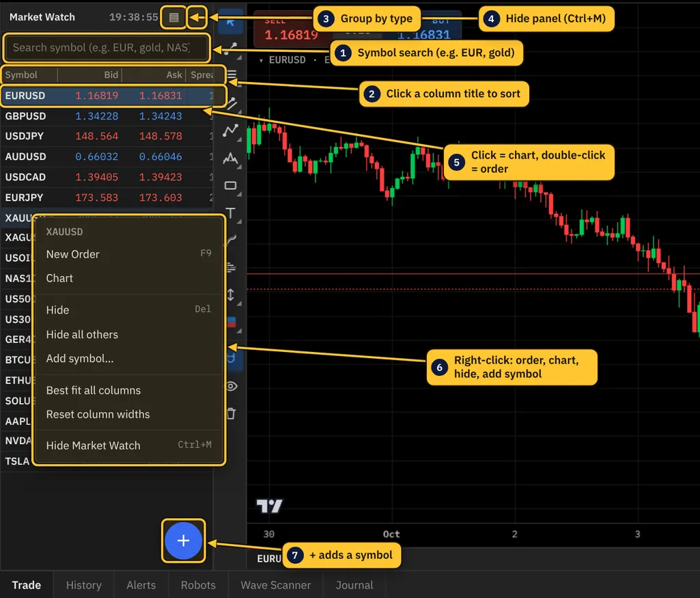Click USDCAD bid price 1.39405

pos(96,177)
